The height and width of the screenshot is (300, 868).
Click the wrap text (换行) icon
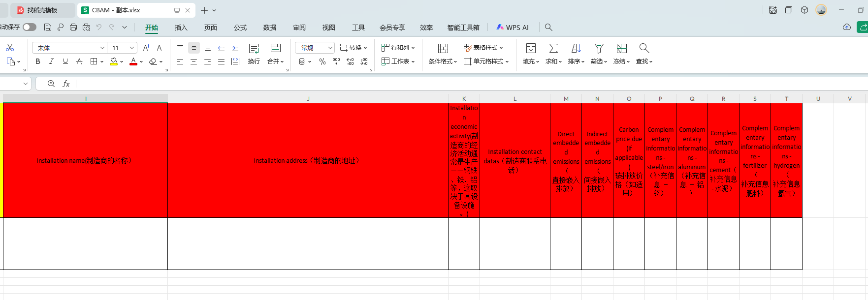click(x=254, y=48)
